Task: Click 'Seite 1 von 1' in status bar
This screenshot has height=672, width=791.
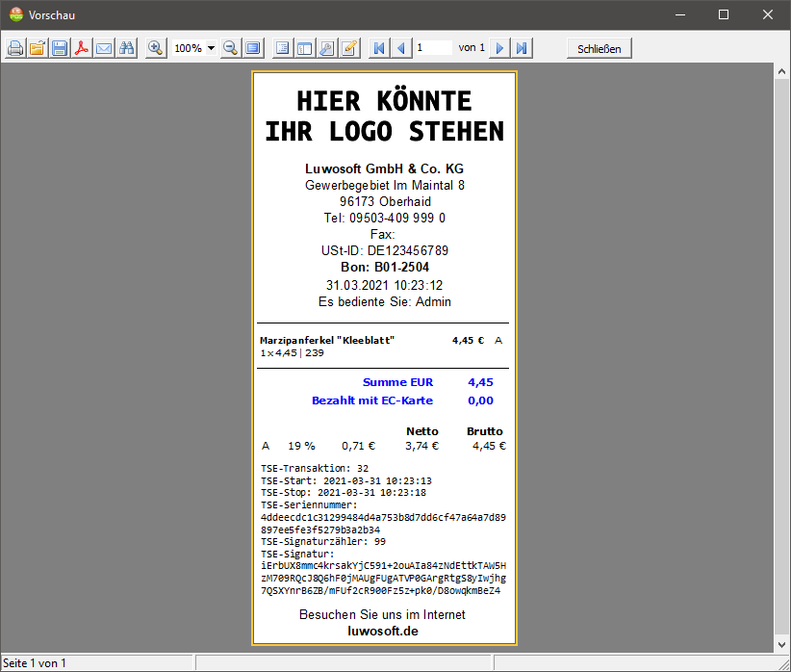Action: (x=35, y=663)
